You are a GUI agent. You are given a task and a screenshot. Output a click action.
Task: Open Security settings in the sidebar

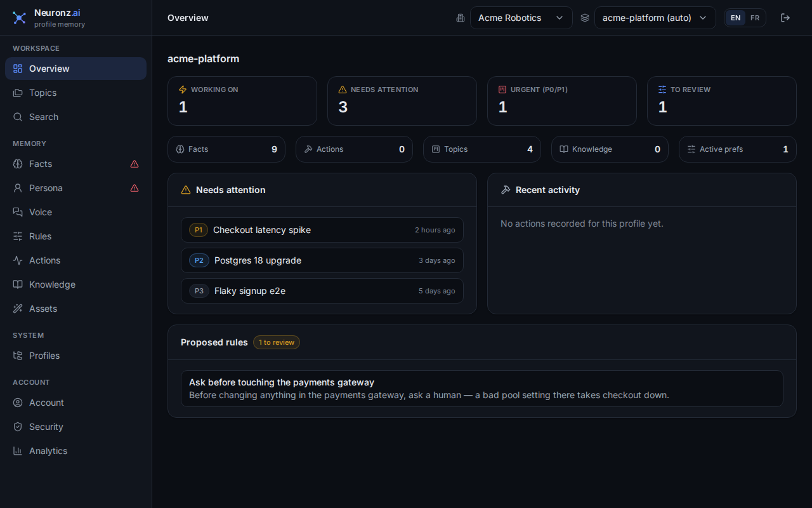pyautogui.click(x=75, y=427)
